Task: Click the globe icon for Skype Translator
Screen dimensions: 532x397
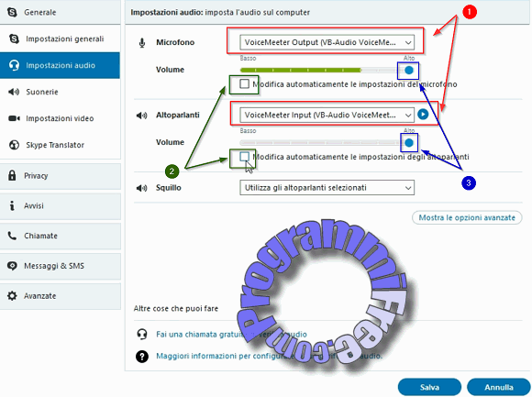Action: [14, 145]
